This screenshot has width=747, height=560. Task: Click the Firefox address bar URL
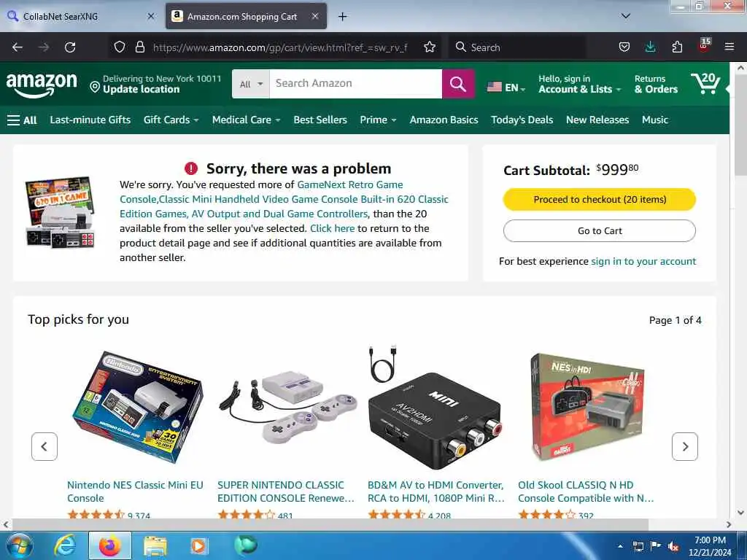(280, 47)
